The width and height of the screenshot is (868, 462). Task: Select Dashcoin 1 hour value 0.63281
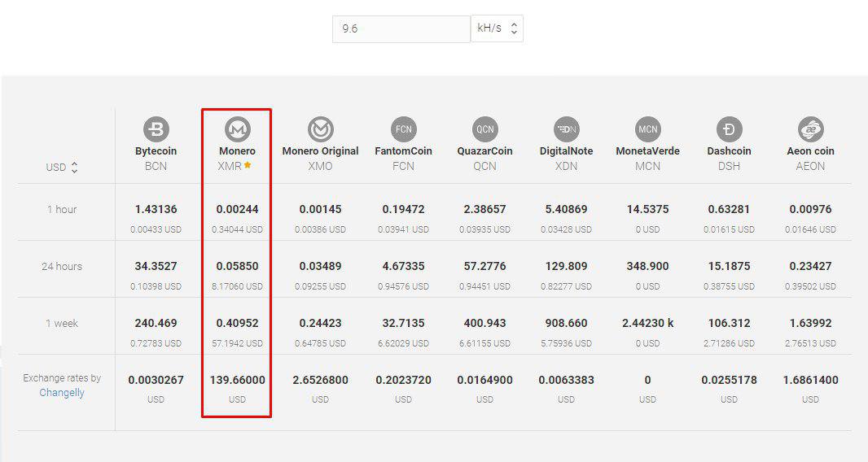click(729, 210)
